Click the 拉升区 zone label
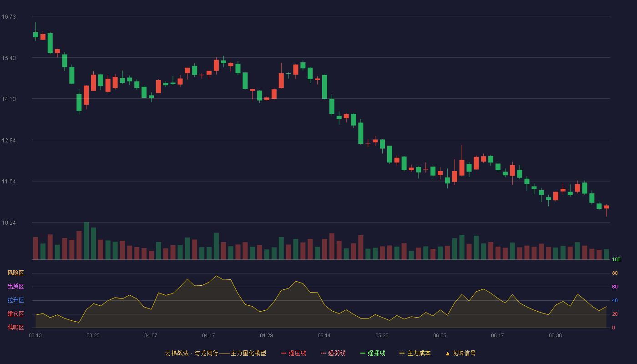Screen dimensions: 637x364 (15, 300)
